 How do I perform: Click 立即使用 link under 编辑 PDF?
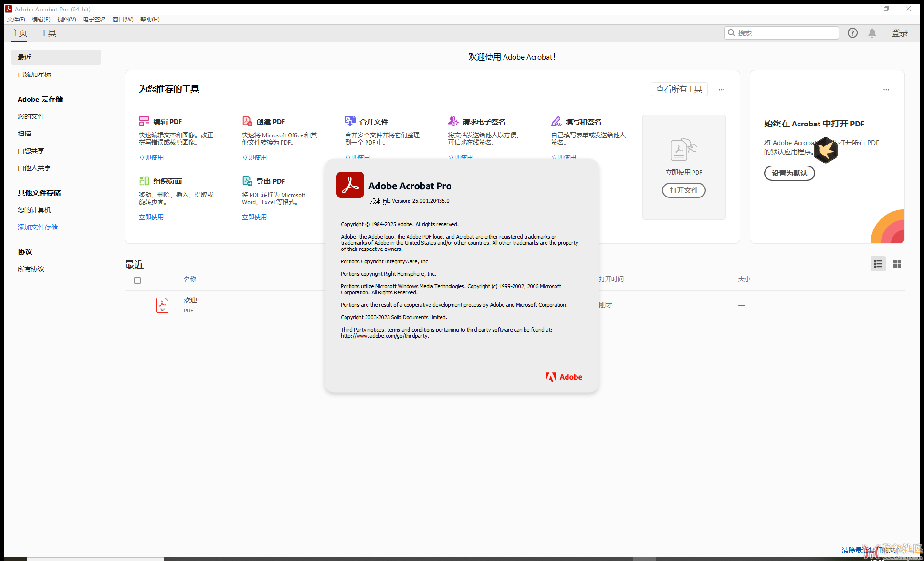pyautogui.click(x=151, y=157)
